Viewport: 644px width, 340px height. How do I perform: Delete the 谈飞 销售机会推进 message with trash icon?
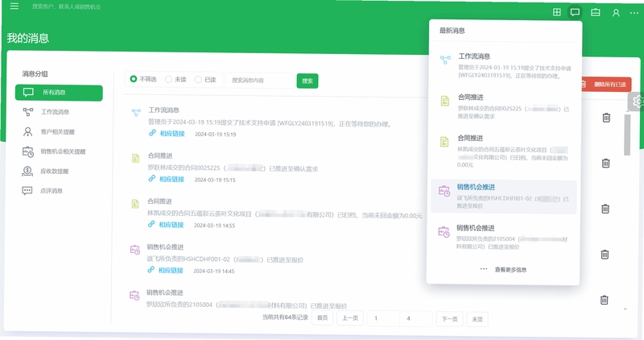[x=605, y=255]
